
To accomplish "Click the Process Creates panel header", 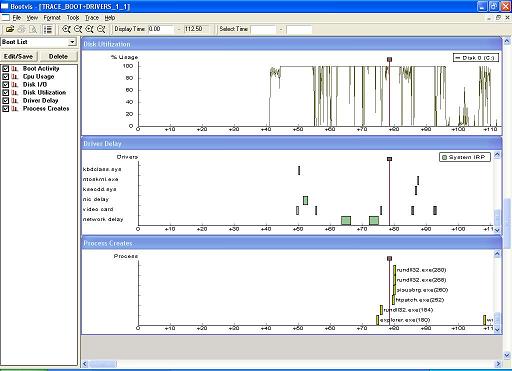I will tap(291, 243).
